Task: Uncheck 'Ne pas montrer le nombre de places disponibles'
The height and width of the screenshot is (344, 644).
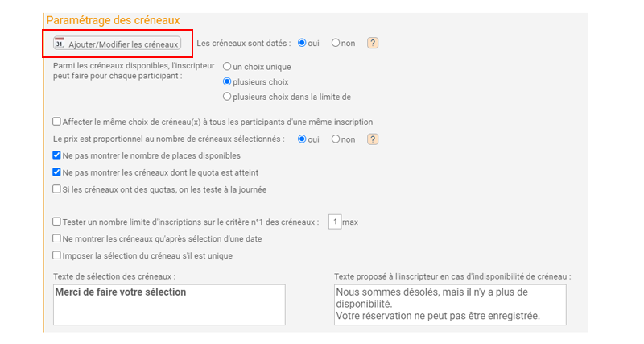Action: click(56, 155)
